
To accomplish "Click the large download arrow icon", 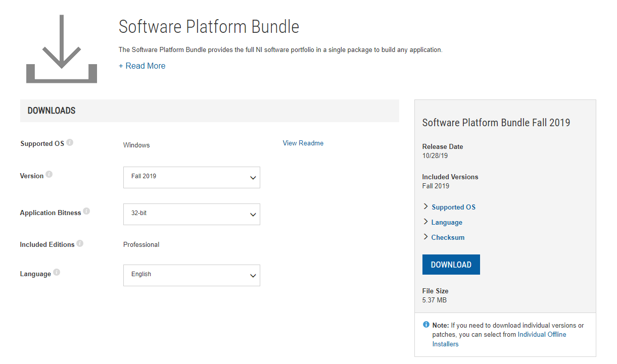I will point(61,49).
